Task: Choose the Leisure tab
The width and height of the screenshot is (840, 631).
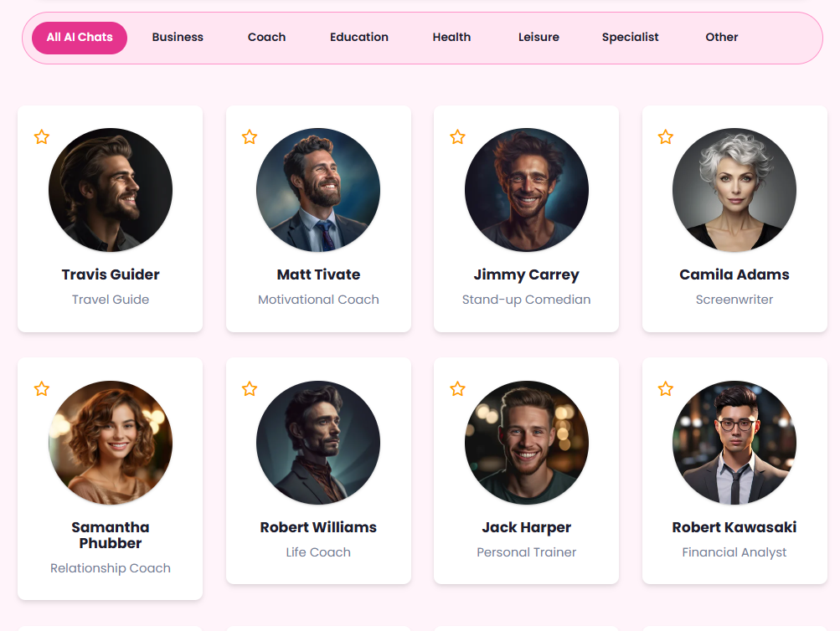Action: coord(539,38)
